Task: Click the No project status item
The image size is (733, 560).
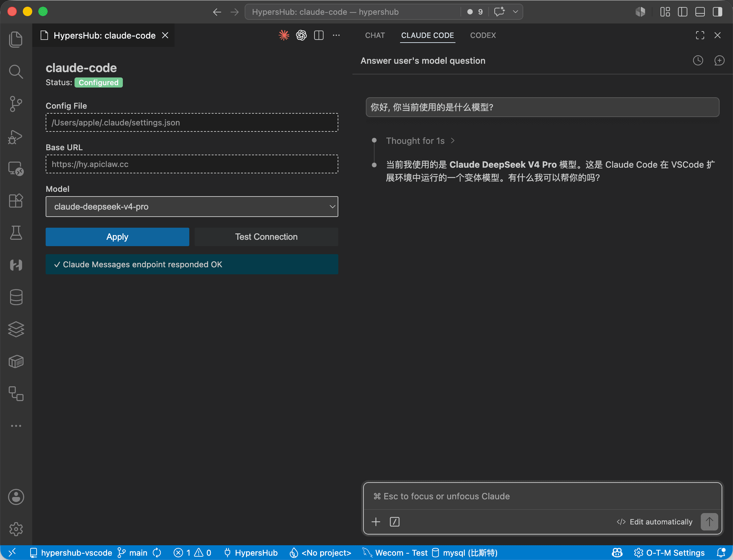Action: pos(321,553)
